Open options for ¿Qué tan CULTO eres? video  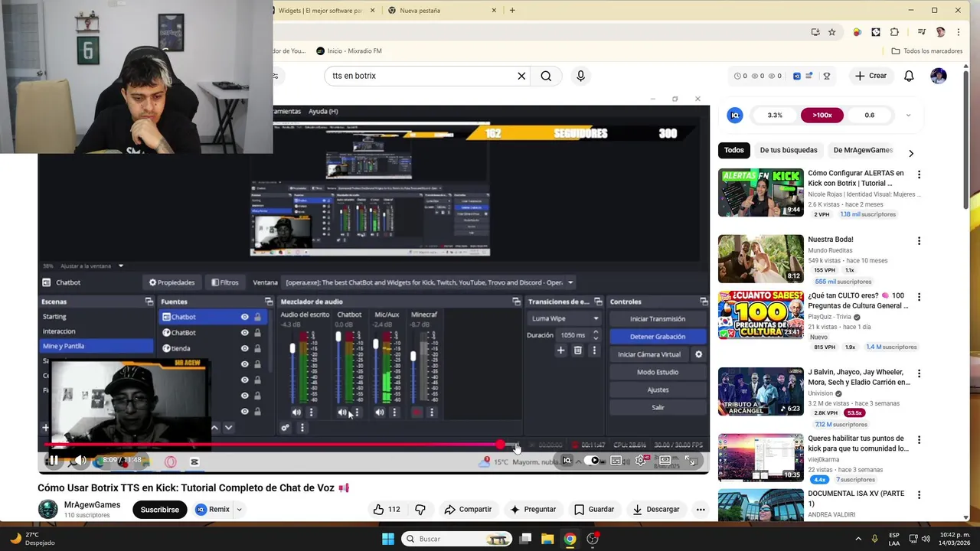pos(919,297)
